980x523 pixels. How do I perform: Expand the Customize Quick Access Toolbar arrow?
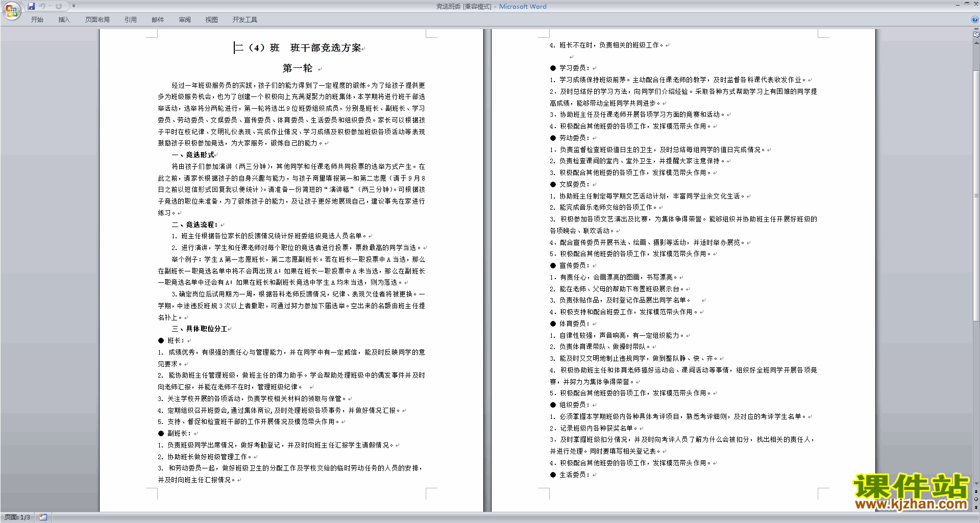click(73, 6)
